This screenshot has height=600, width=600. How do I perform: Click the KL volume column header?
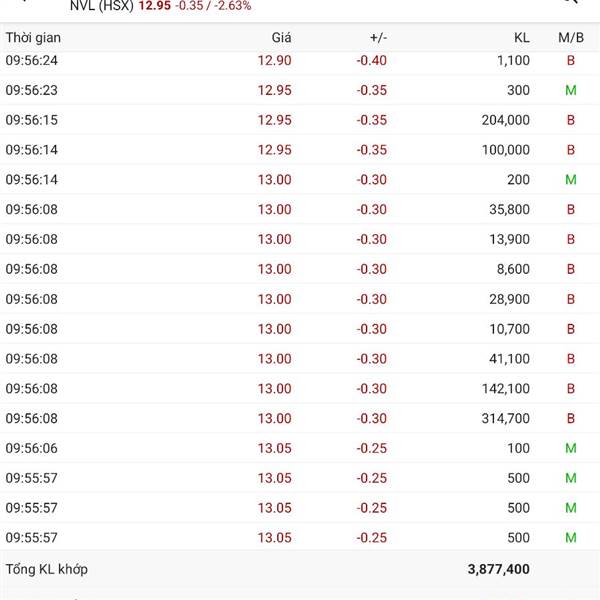tap(521, 37)
